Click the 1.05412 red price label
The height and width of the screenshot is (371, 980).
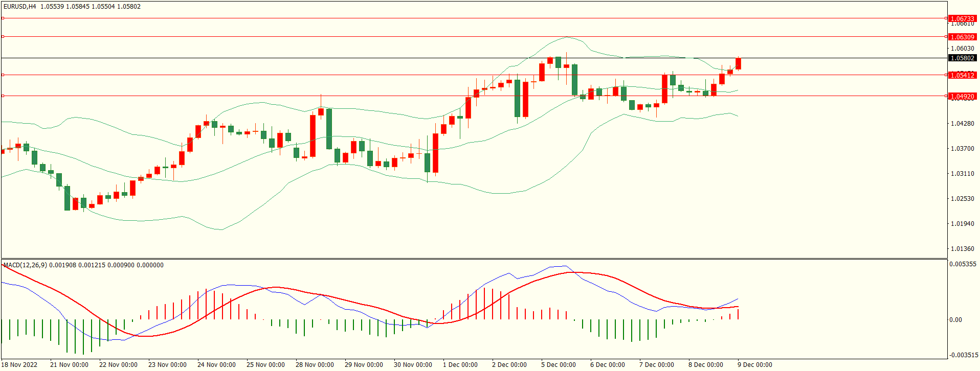click(962, 75)
